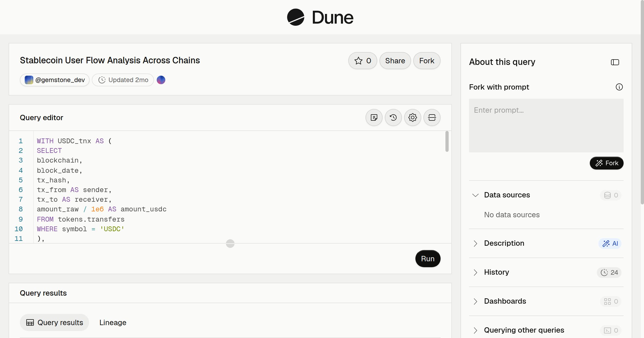Fork the query from the title header

click(x=427, y=61)
